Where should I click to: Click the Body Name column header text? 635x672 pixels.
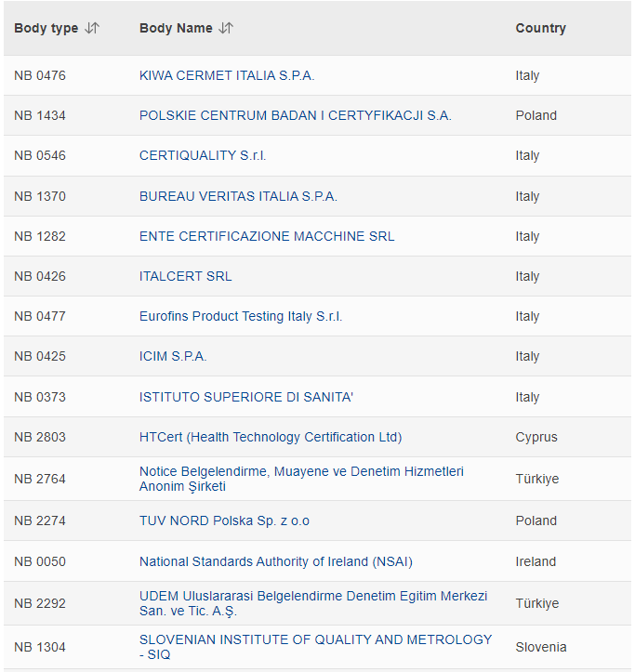coord(176,28)
